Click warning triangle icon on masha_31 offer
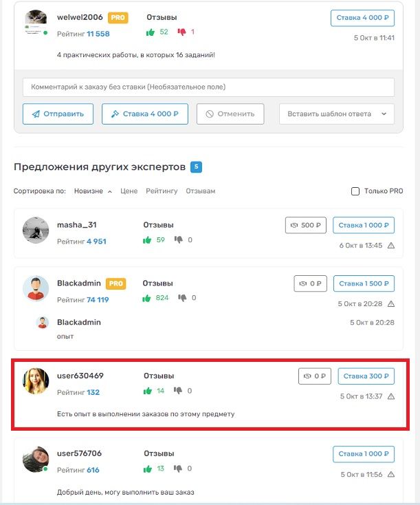The image size is (420, 505). (391, 246)
